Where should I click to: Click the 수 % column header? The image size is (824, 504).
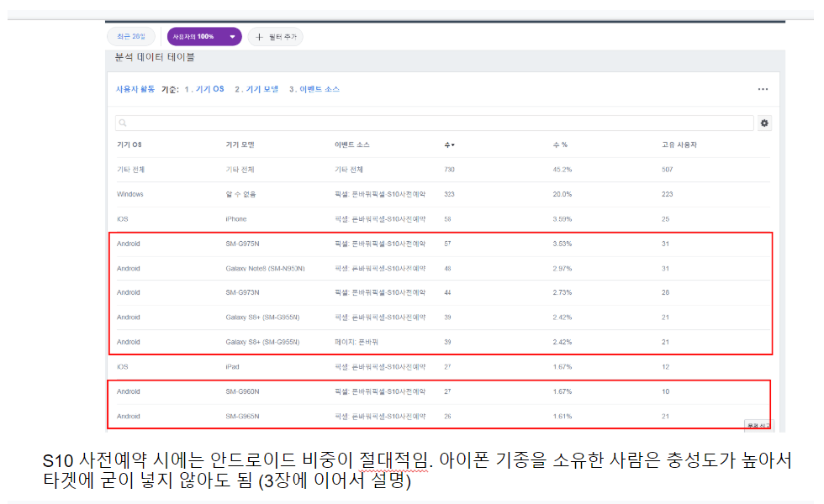click(x=560, y=145)
